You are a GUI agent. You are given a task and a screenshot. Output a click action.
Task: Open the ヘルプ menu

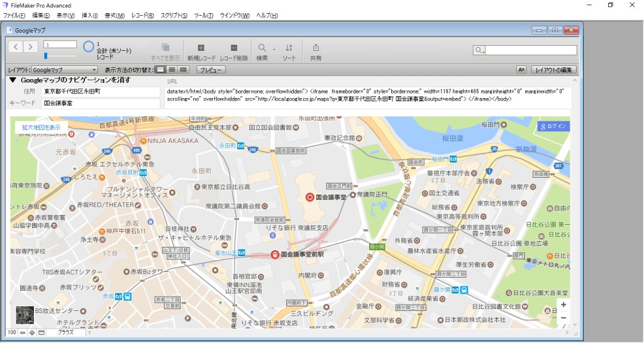tap(267, 16)
